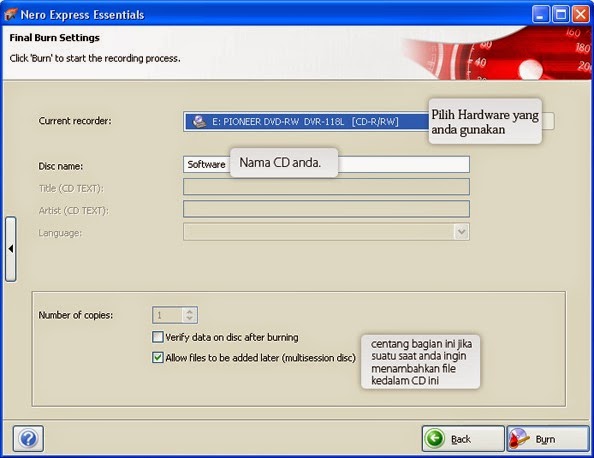Click the drive icon in recorder field
Screen dimensions: 594x458
coord(199,122)
